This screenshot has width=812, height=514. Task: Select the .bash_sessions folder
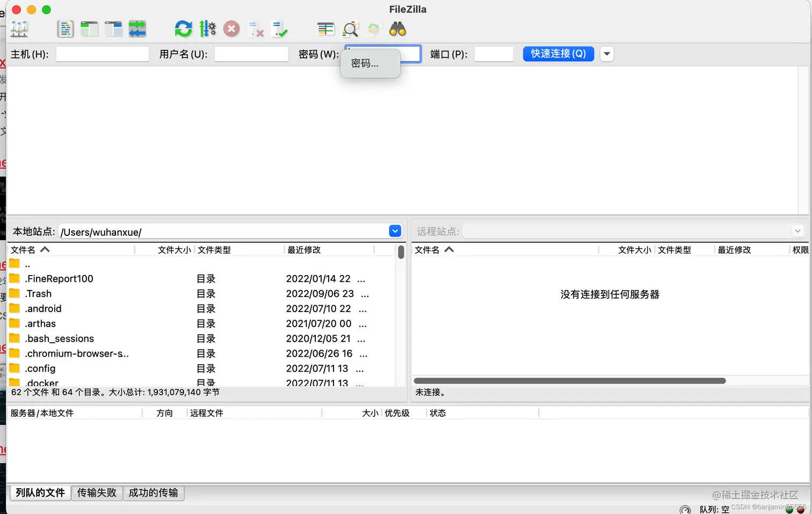pyautogui.click(x=201, y=339)
